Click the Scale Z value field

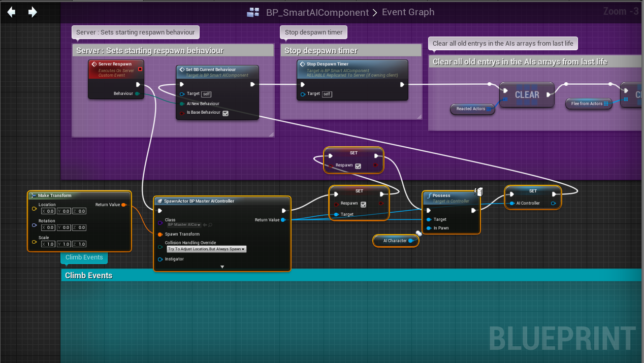[x=79, y=244]
